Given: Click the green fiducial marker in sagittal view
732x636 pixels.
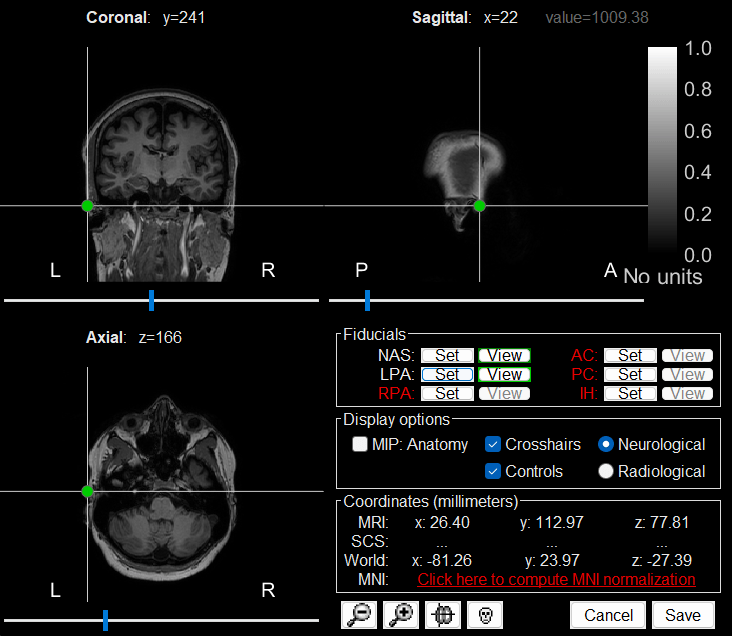Looking at the screenshot, I should (479, 206).
